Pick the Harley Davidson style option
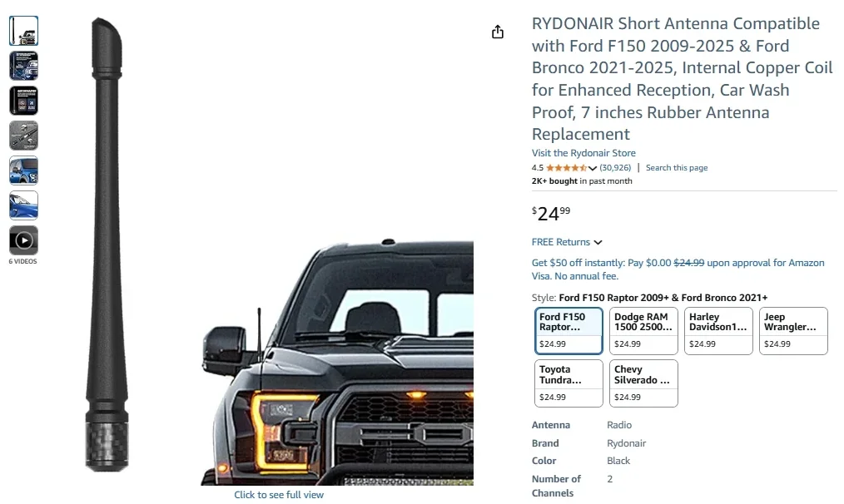This screenshot has width=844, height=504. (719, 331)
